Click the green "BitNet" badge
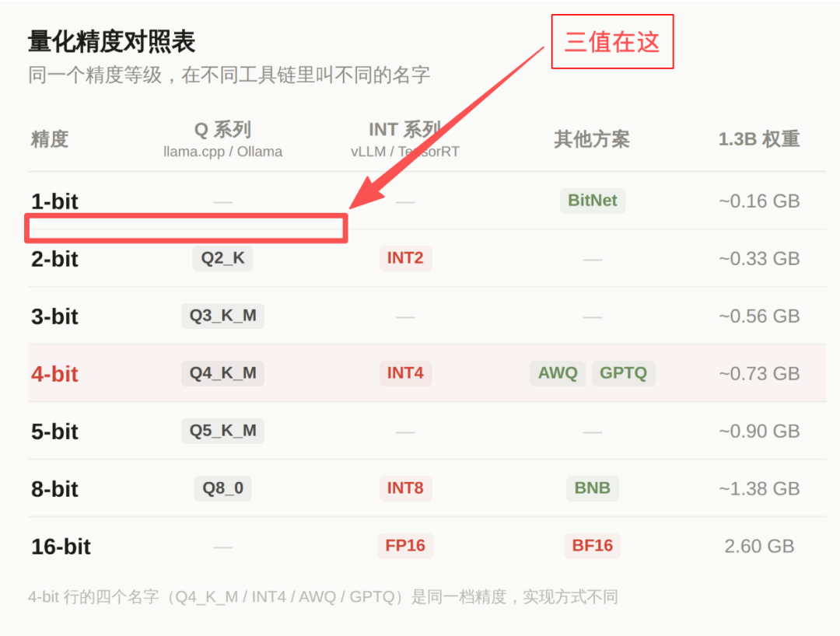The height and width of the screenshot is (636, 840). point(593,201)
